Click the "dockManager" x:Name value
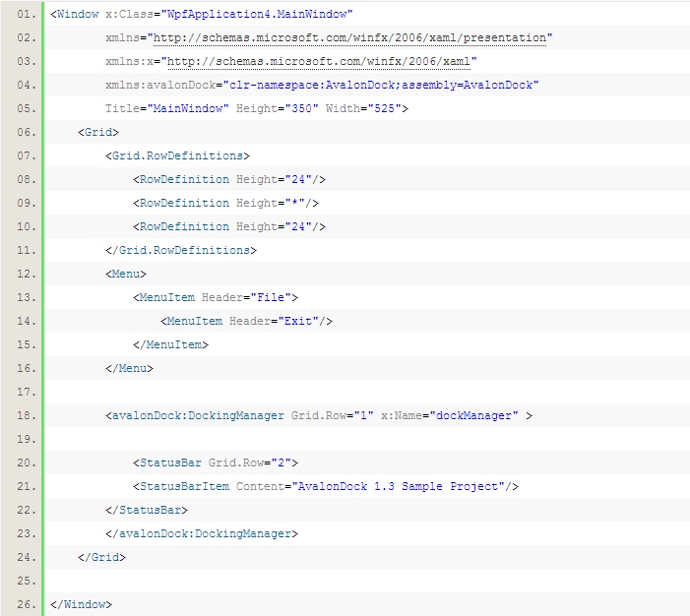The height and width of the screenshot is (616, 690). coord(473,415)
